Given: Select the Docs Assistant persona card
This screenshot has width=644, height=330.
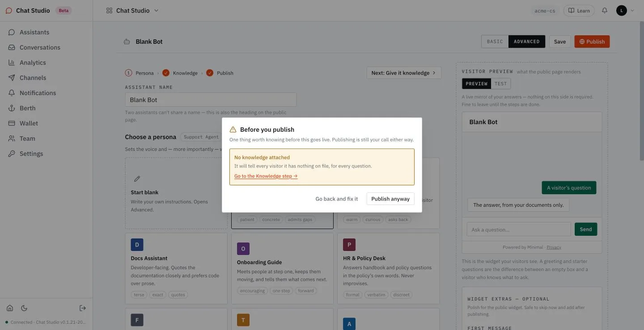Looking at the screenshot, I should [x=176, y=269].
